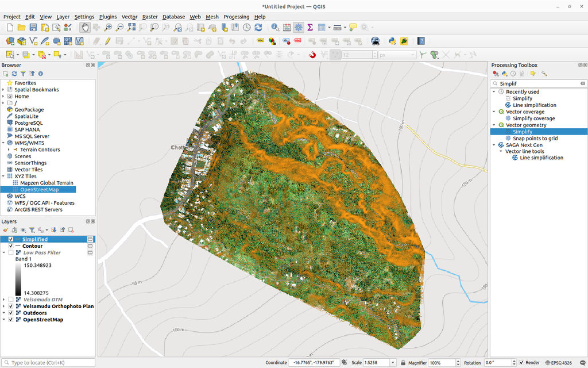This screenshot has height=368, width=588.
Task: Click the Save Project icon
Action: 33,27
